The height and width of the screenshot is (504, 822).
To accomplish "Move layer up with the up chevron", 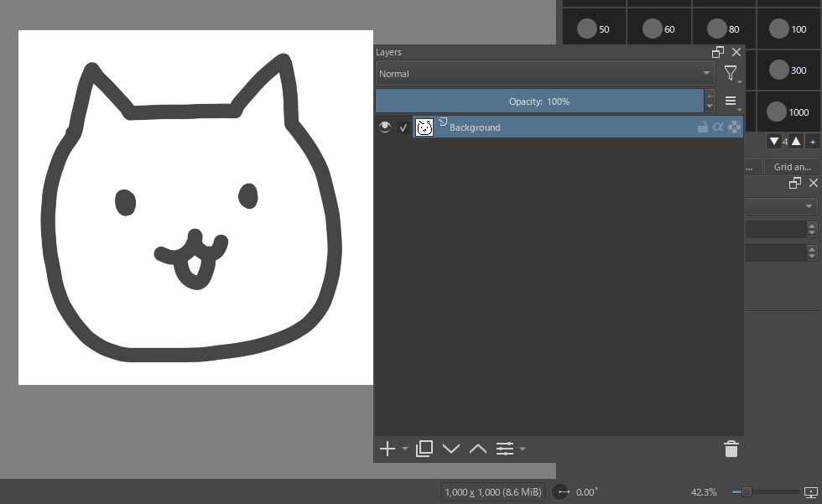I will coord(478,449).
